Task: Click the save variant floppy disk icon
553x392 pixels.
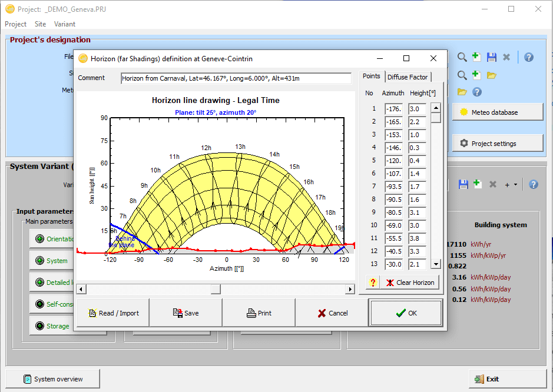Action: (x=463, y=184)
